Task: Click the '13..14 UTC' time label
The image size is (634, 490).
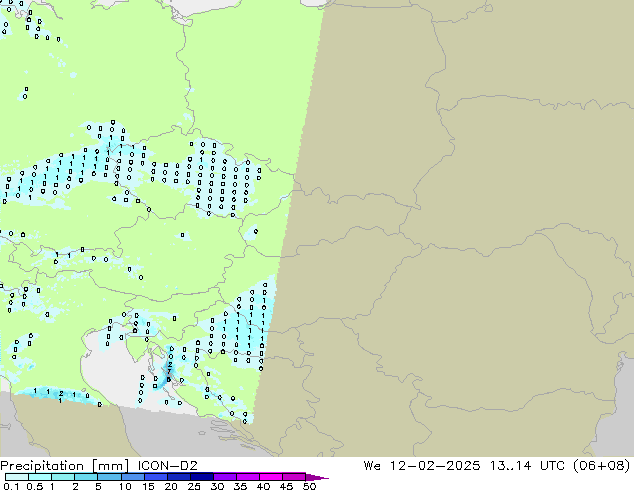Action: pos(527,466)
